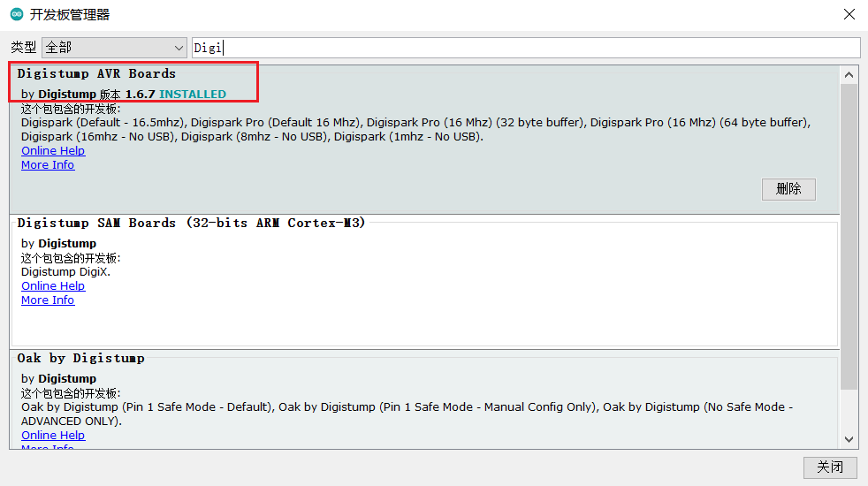This screenshot has width=868, height=486.
Task: Open Online Help for Digistump AVR Boards
Action: (x=53, y=150)
